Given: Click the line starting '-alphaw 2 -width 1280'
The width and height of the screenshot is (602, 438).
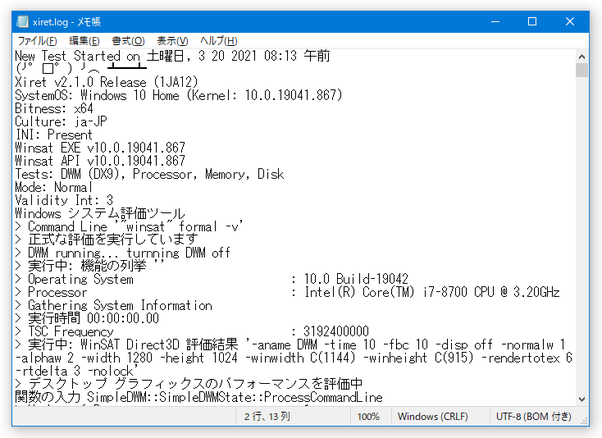Looking at the screenshot, I should pyautogui.click(x=294, y=358).
